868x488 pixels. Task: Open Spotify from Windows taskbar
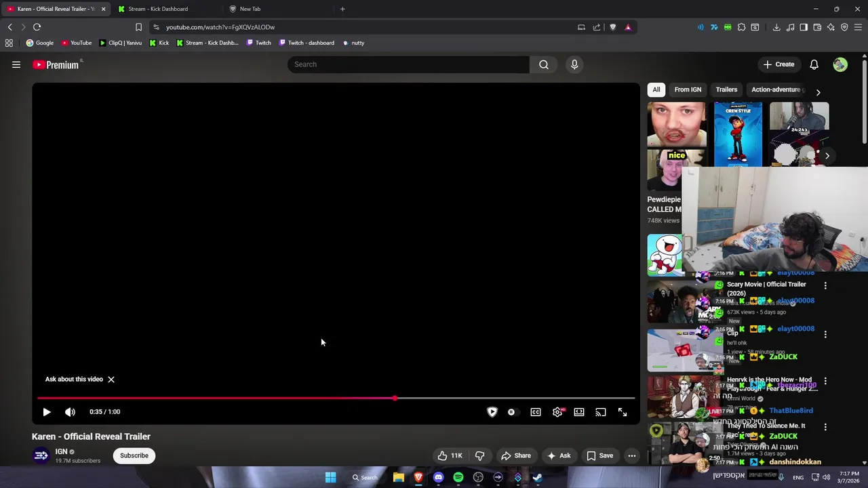click(x=458, y=477)
